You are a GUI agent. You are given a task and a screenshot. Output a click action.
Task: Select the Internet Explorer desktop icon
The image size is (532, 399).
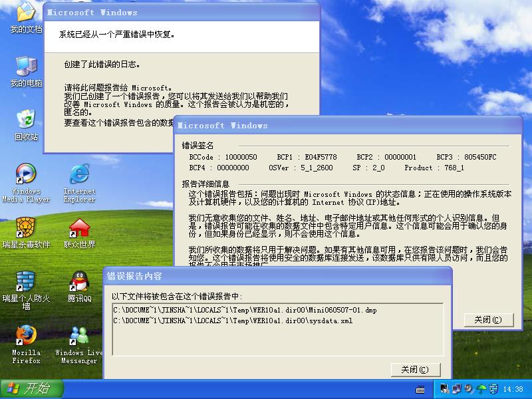tap(79, 182)
